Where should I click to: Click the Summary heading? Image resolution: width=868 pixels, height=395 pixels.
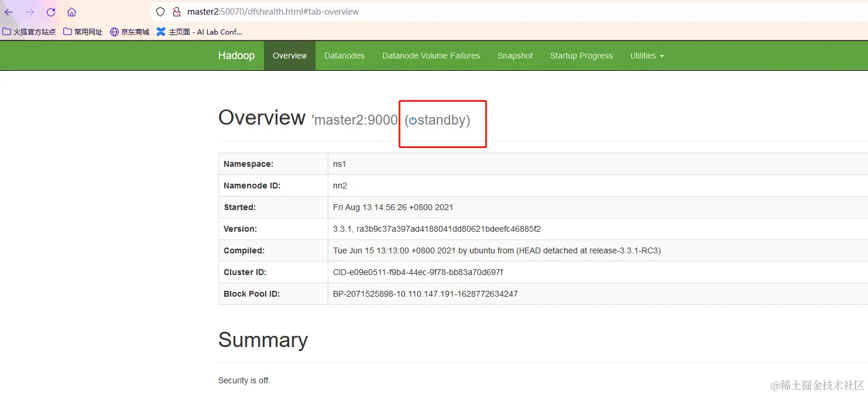point(263,340)
